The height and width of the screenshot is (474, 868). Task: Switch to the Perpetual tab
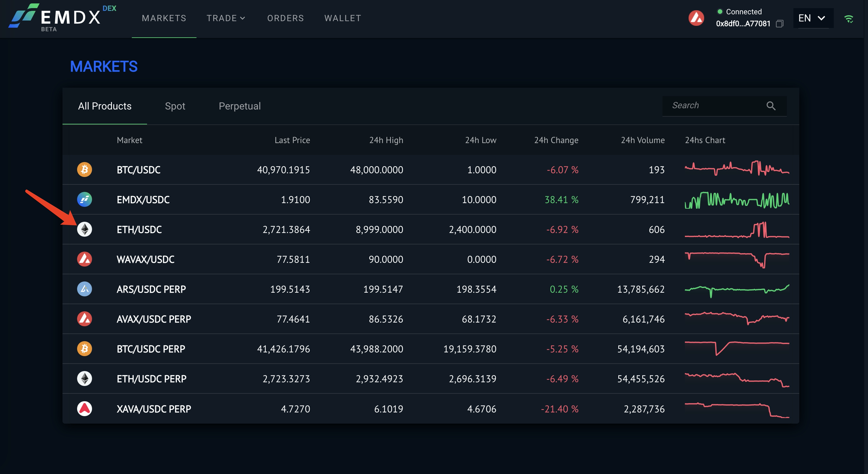pyautogui.click(x=240, y=106)
